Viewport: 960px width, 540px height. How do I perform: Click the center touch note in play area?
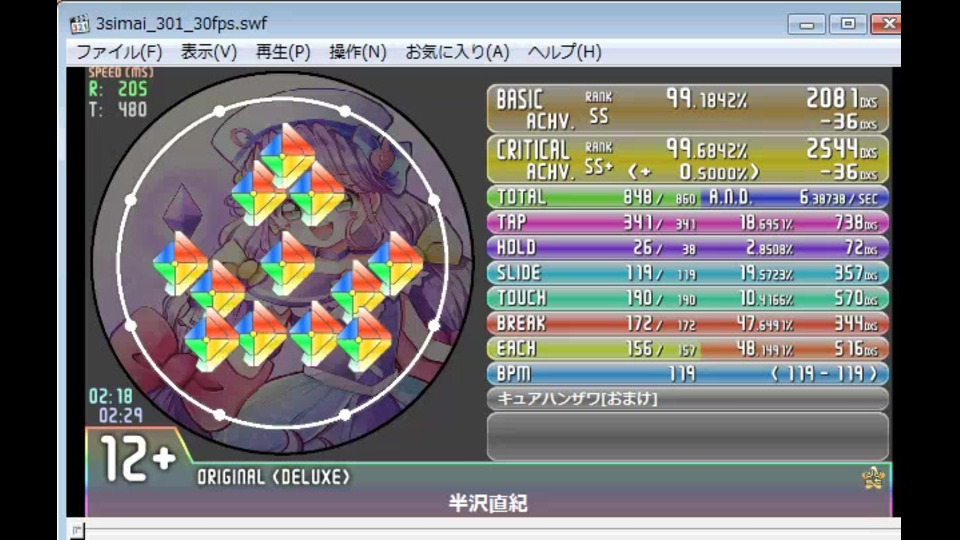click(287, 263)
